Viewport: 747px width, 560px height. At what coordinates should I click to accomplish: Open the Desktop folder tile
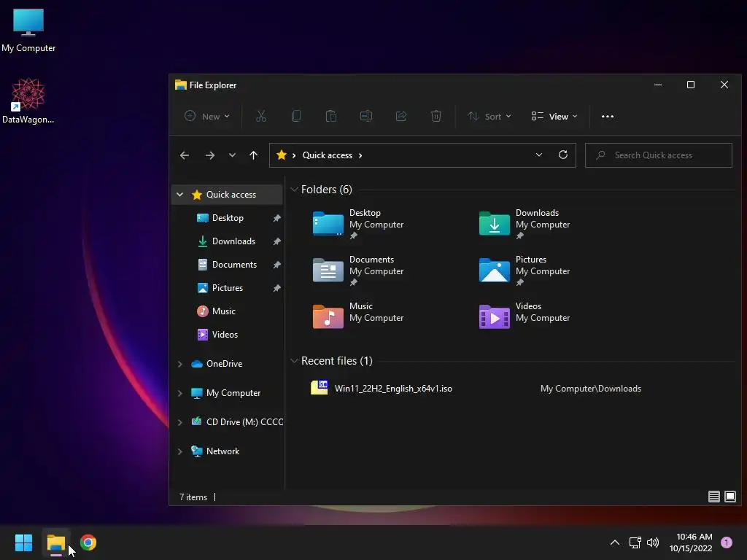coord(358,223)
